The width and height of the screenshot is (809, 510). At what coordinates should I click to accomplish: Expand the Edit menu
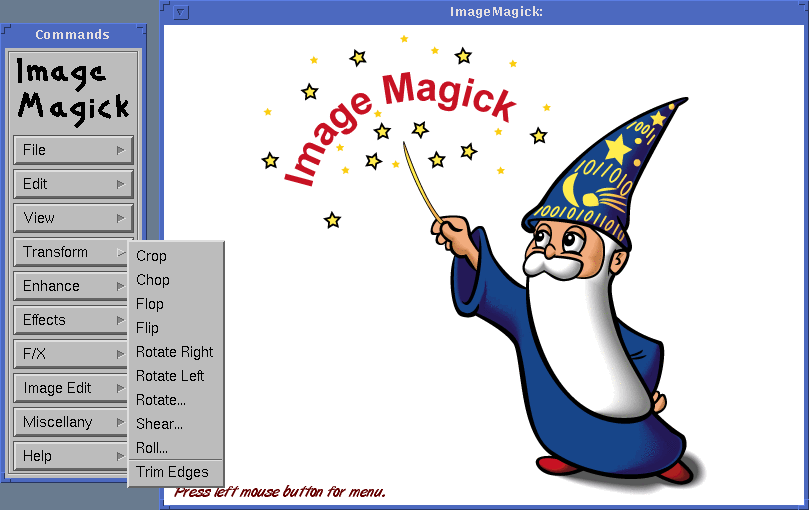click(x=73, y=184)
